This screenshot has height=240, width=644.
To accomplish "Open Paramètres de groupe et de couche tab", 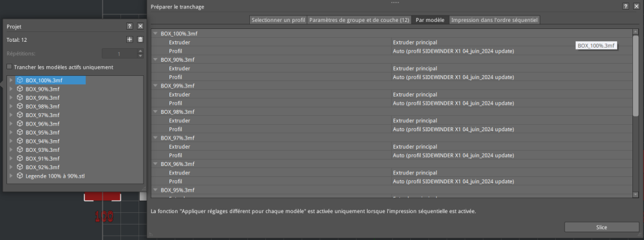I will coord(359,20).
